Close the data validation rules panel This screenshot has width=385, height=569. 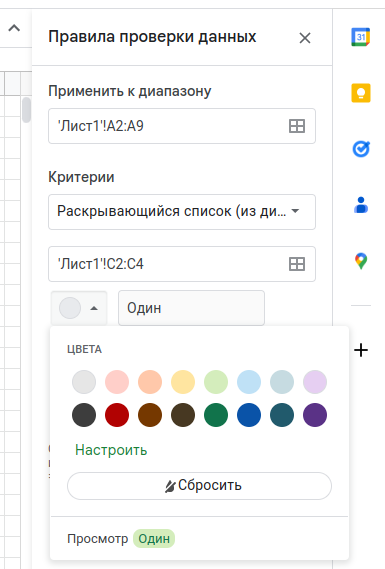(305, 38)
